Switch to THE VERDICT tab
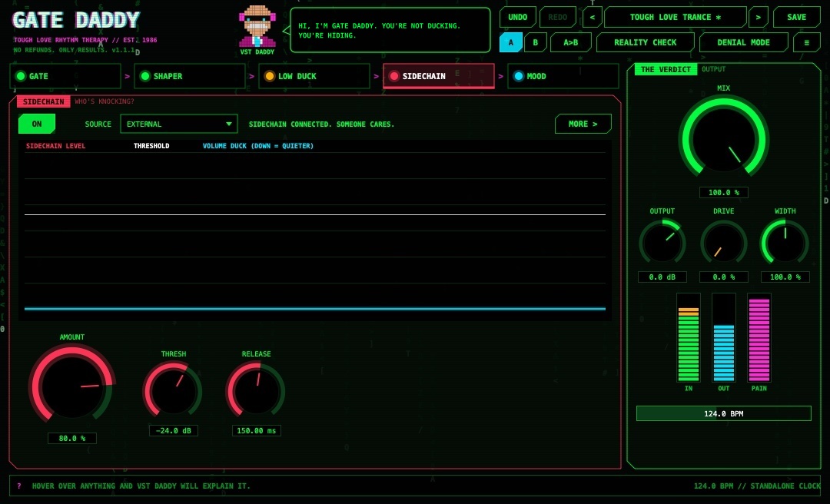The width and height of the screenshot is (830, 504). pos(666,69)
